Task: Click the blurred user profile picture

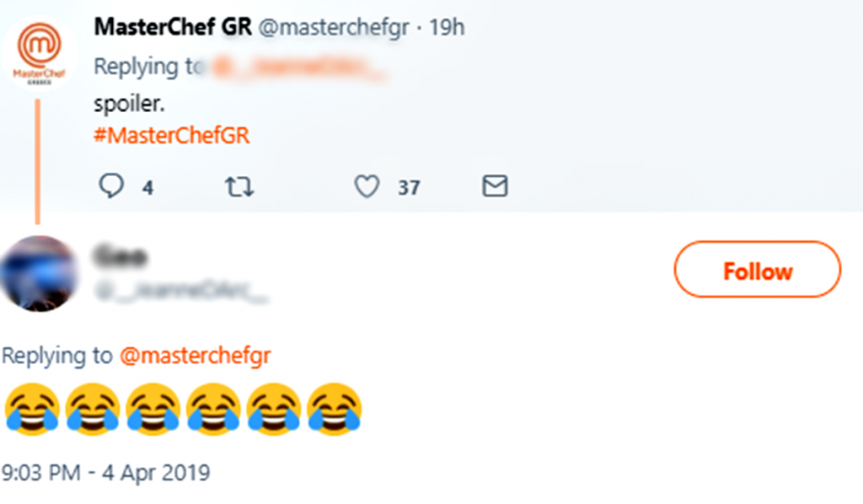Action: 39,274
